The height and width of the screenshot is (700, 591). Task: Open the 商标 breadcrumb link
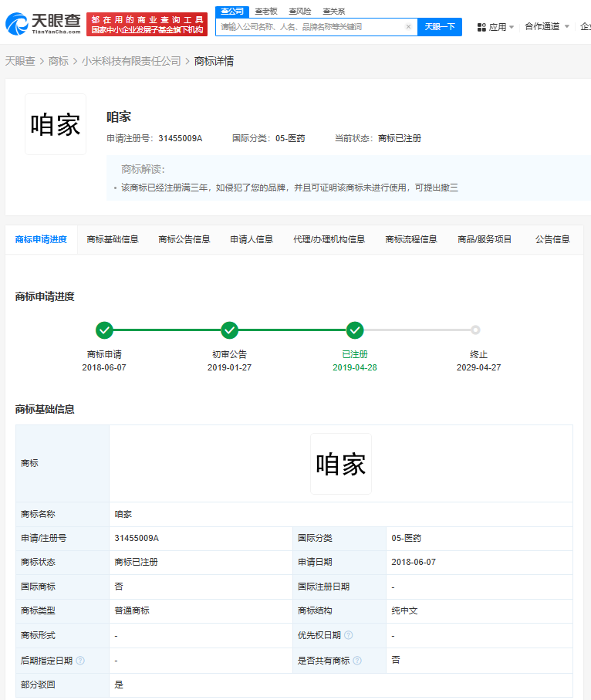[x=59, y=61]
